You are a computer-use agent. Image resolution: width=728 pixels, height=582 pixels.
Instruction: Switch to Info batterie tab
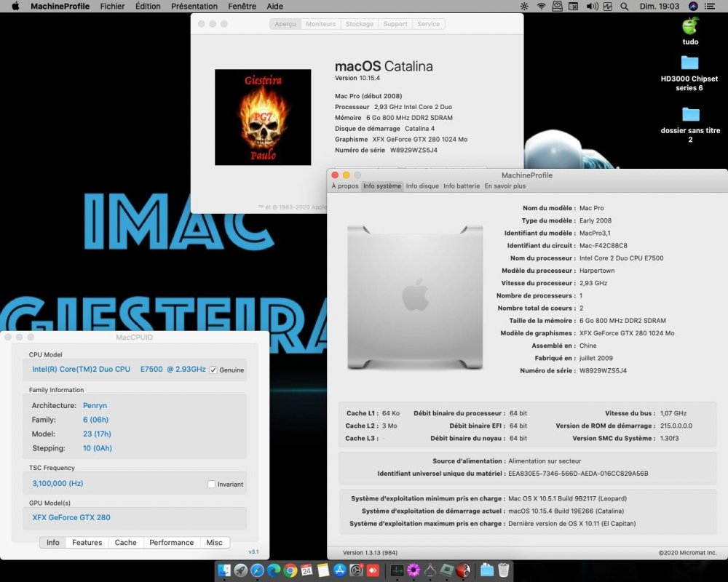click(x=462, y=186)
